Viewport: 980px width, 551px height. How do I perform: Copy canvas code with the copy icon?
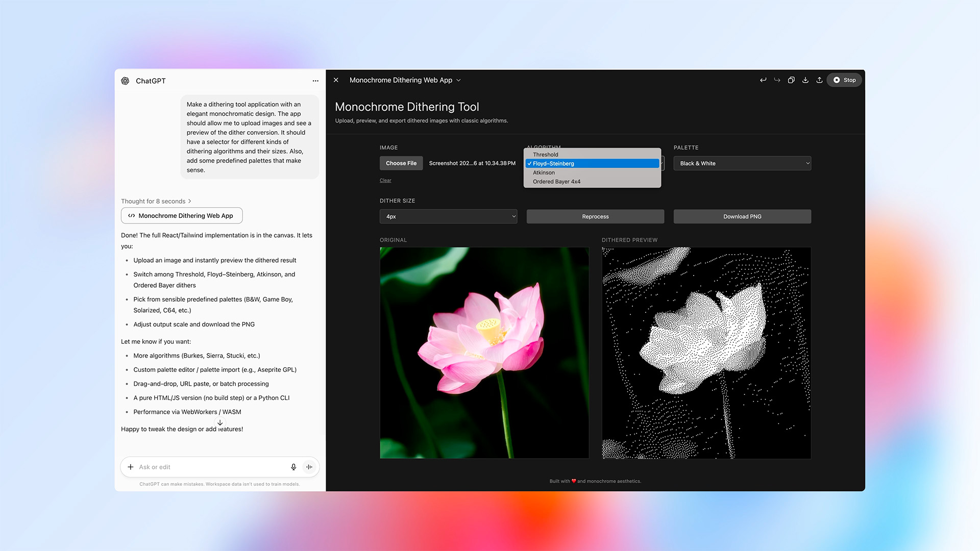pyautogui.click(x=791, y=80)
